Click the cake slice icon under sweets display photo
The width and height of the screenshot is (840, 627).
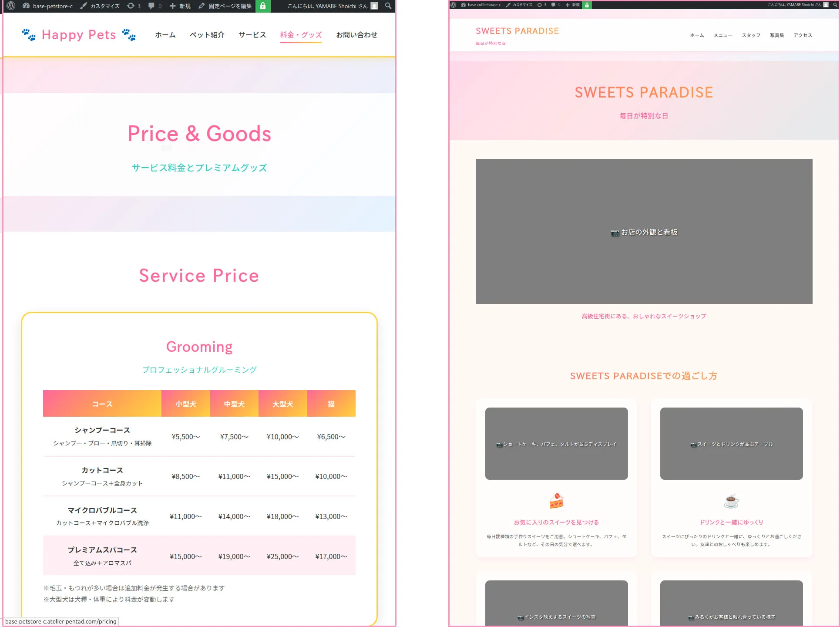click(x=556, y=501)
